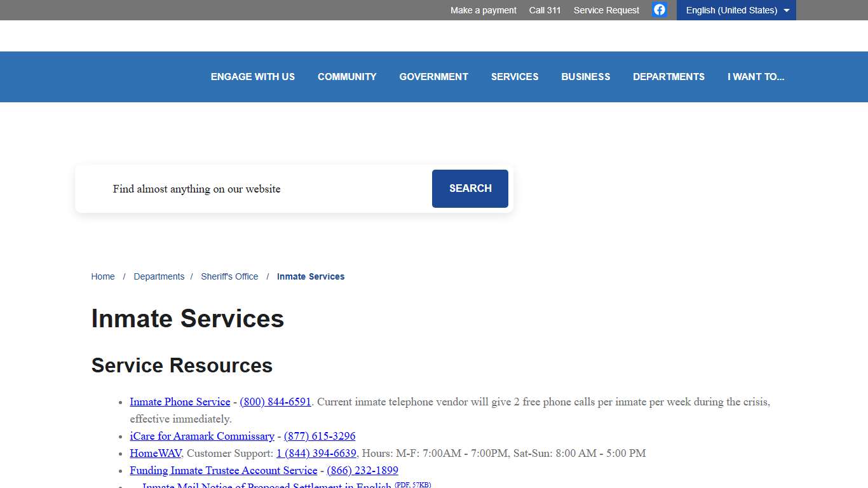
Task: Open the DEPARTMENTS navigation dropdown
Action: click(x=668, y=76)
